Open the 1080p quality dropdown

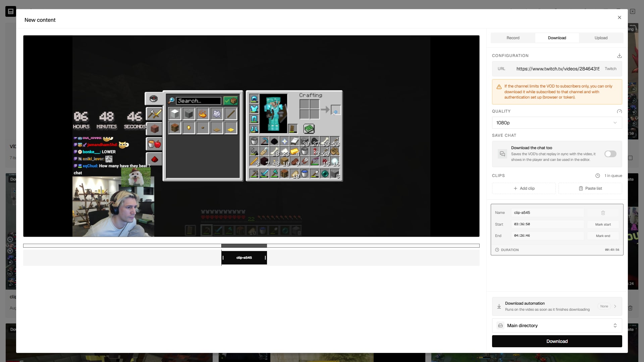pyautogui.click(x=557, y=123)
